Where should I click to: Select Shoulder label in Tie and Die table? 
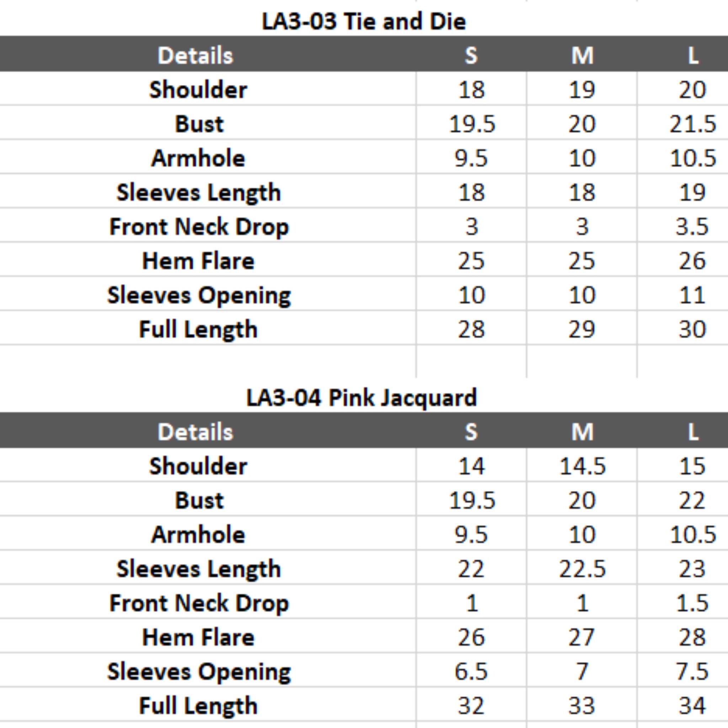pyautogui.click(x=198, y=90)
